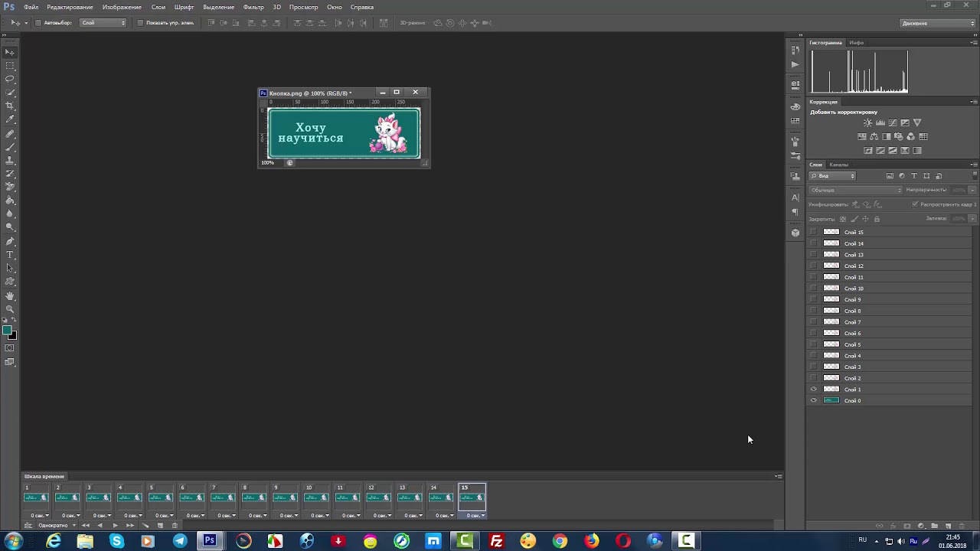Select the Paint Bucket tool
This screenshot has width=980, height=551.
10,201
